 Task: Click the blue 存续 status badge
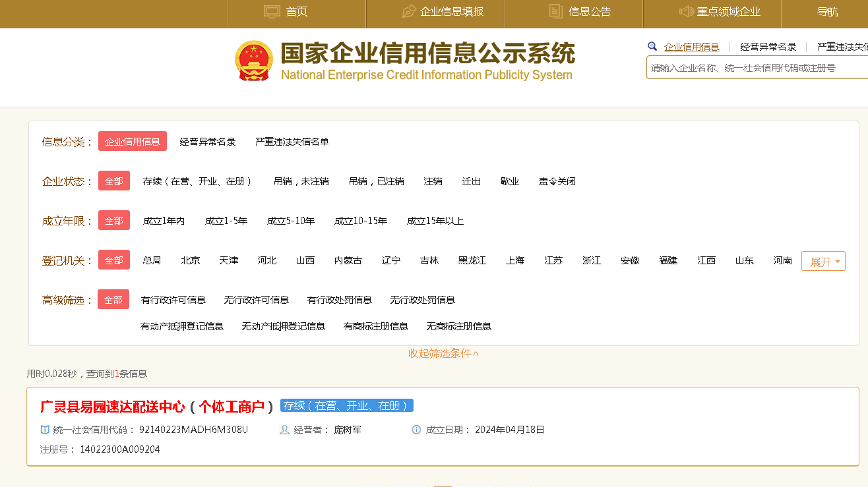(x=347, y=405)
